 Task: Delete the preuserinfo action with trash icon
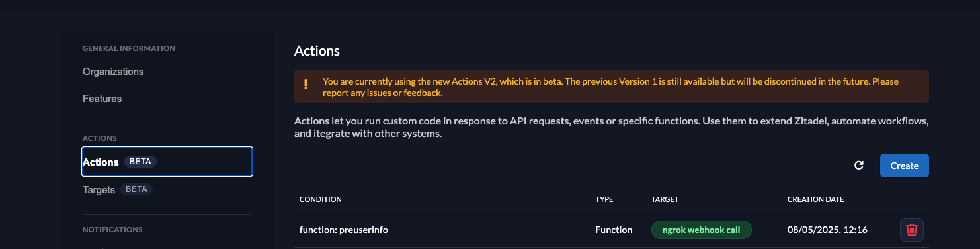pyautogui.click(x=912, y=230)
